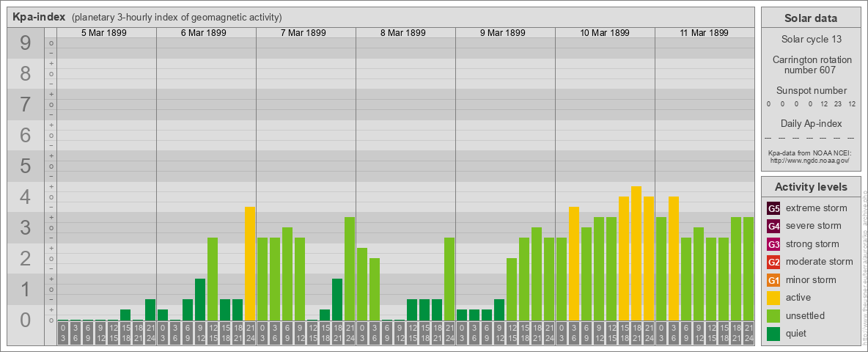This screenshot has height=352, width=868.
Task: Click the G4 severe storm icon
Action: point(773,226)
